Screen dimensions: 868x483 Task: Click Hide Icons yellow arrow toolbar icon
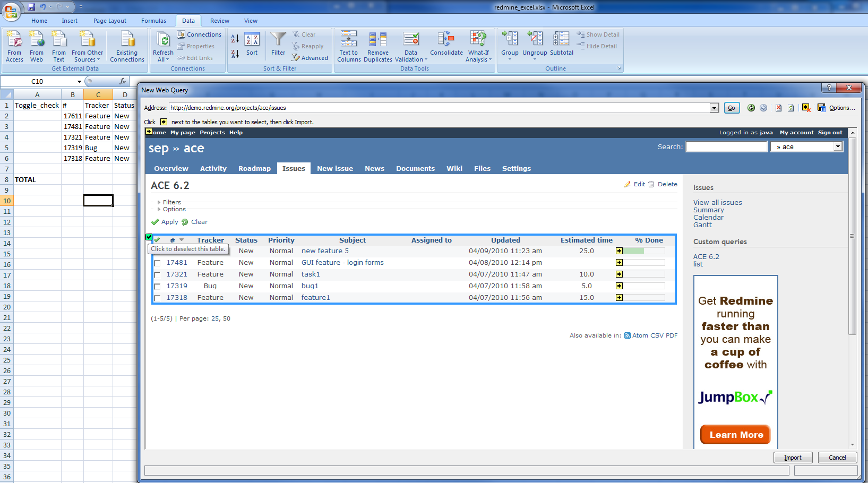click(806, 108)
